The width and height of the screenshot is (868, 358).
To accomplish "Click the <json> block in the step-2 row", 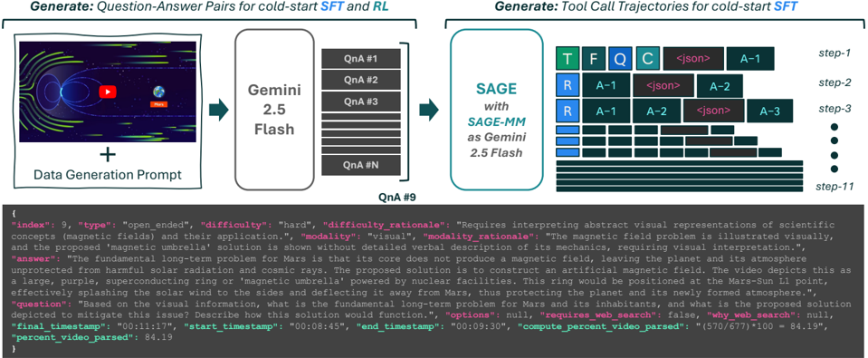I will tap(663, 85).
